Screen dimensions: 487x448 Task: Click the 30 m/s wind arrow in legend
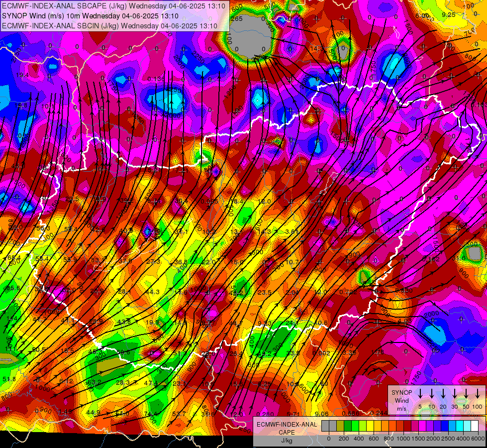tap(454, 393)
